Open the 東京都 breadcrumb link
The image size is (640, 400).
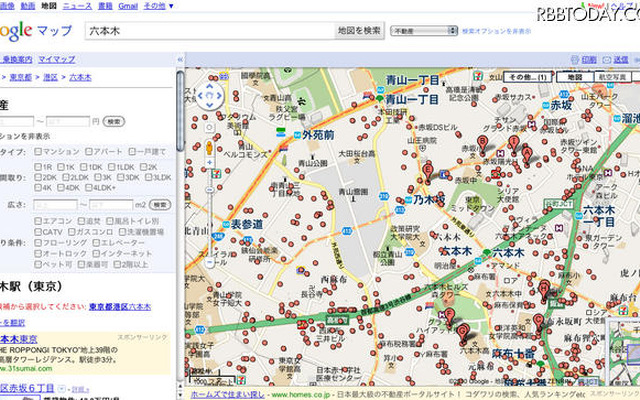click(20, 77)
